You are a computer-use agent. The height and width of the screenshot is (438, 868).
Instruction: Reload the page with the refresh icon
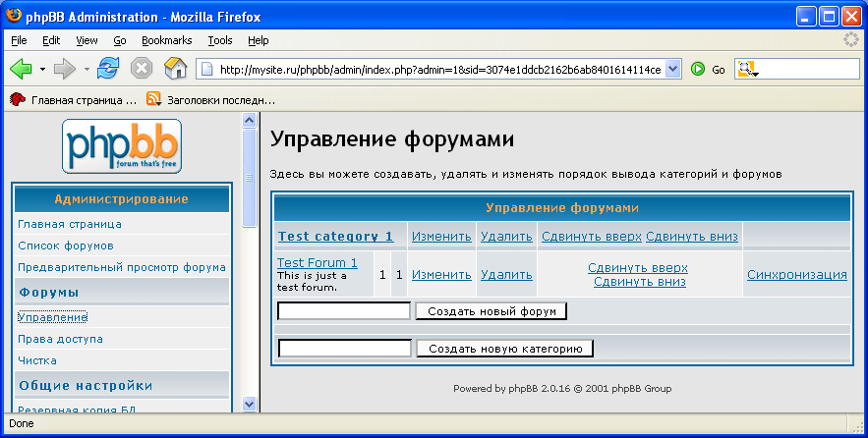click(x=108, y=69)
